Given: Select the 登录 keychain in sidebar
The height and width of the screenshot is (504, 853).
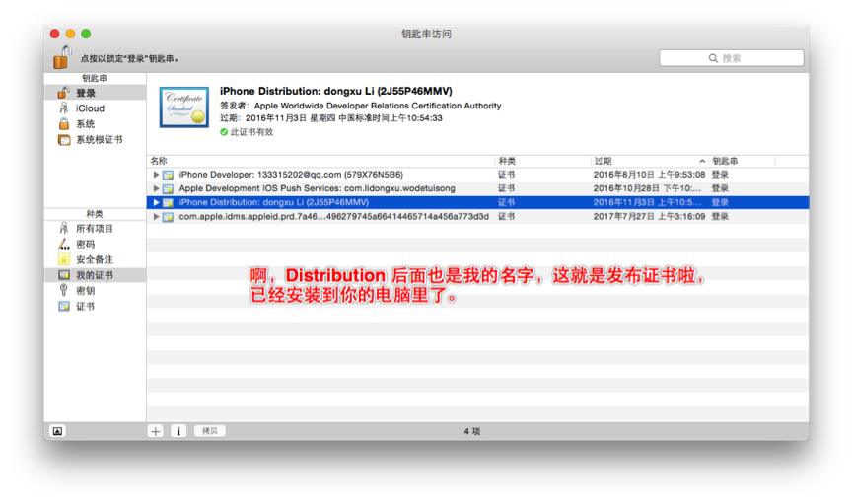Looking at the screenshot, I should coord(95,93).
